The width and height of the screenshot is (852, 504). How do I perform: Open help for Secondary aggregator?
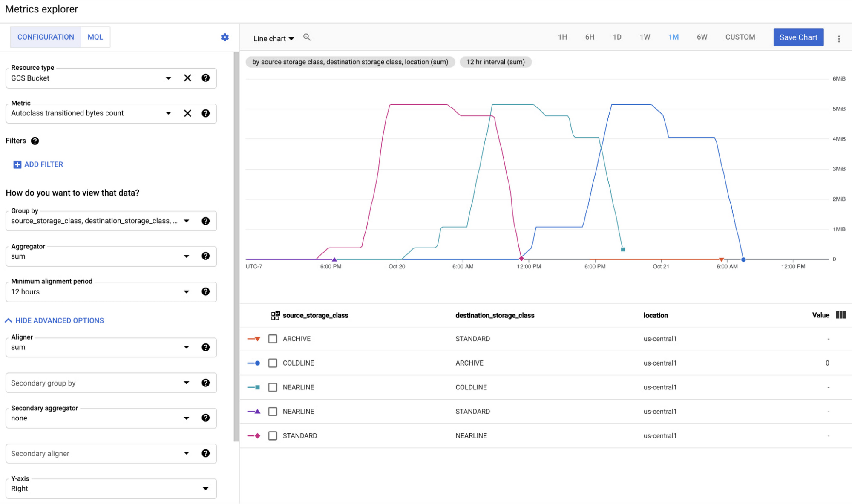tap(206, 418)
